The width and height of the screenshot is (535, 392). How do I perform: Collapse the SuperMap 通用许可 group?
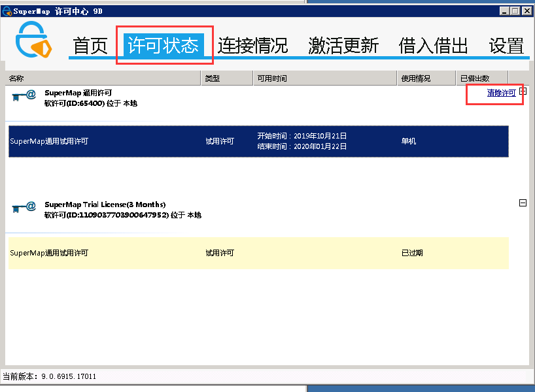coord(523,91)
